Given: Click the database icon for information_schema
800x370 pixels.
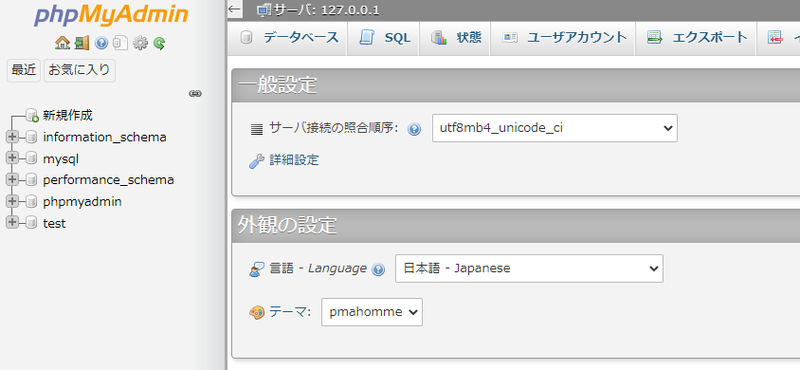Looking at the screenshot, I should pyautogui.click(x=31, y=137).
